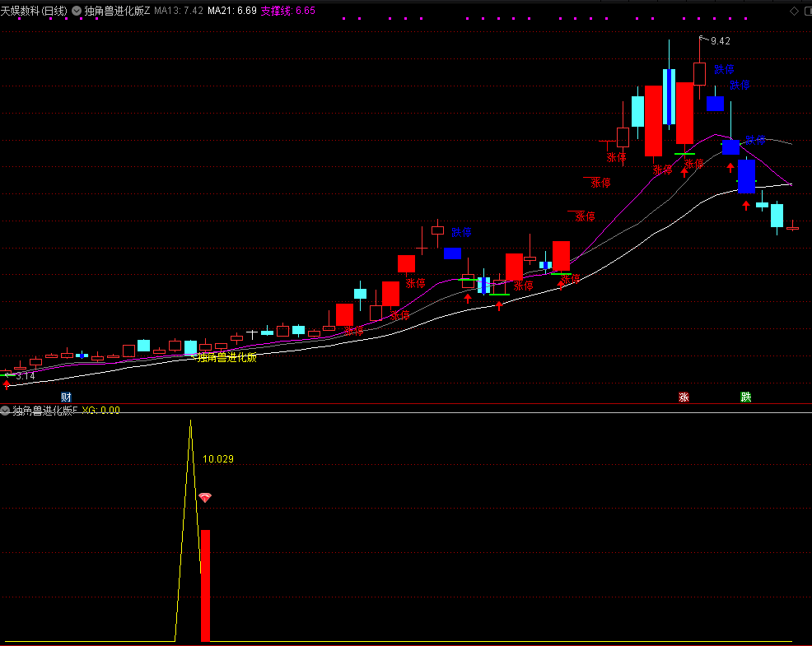Image resolution: width=812 pixels, height=646 pixels.
Task: Click the red up arrow below the 3.14 low
Action: [x=7, y=385]
